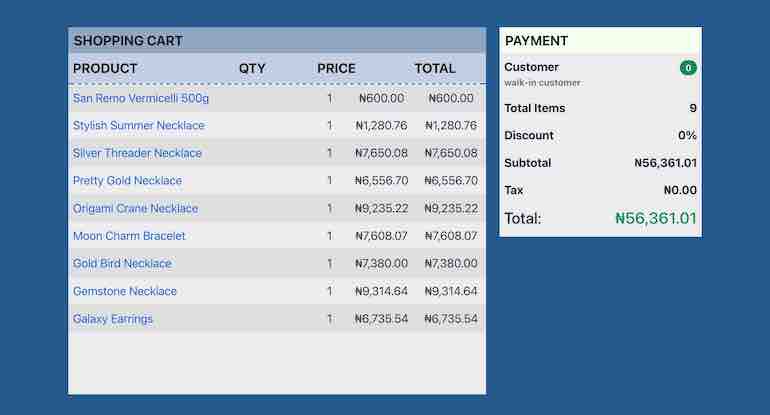Click the QTY column header
This screenshot has height=415, width=770.
(252, 69)
